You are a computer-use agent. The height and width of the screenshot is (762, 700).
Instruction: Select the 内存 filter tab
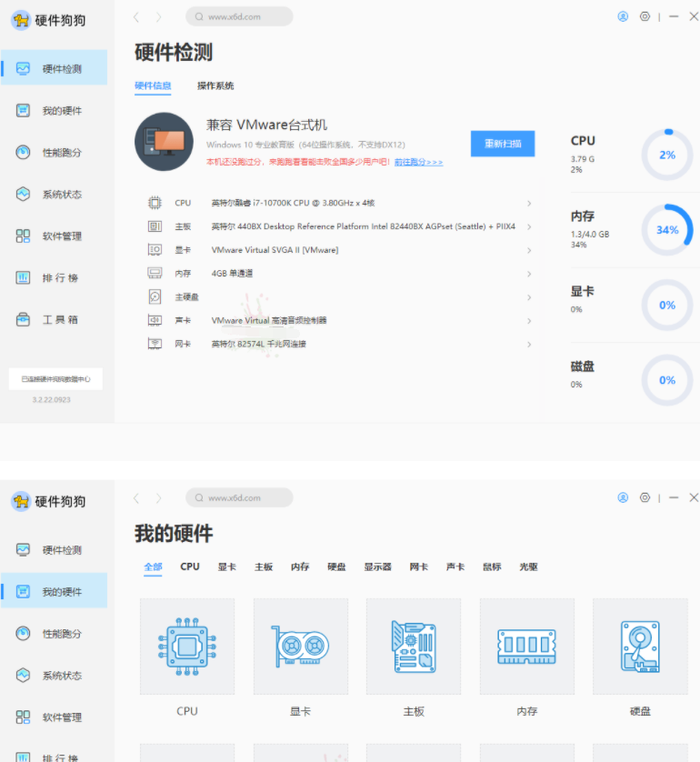coord(300,566)
